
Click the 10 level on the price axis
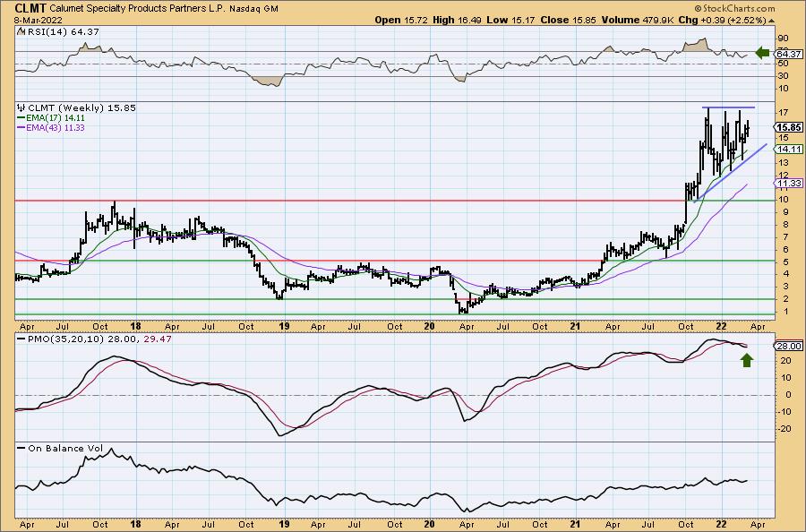pyautogui.click(x=784, y=200)
